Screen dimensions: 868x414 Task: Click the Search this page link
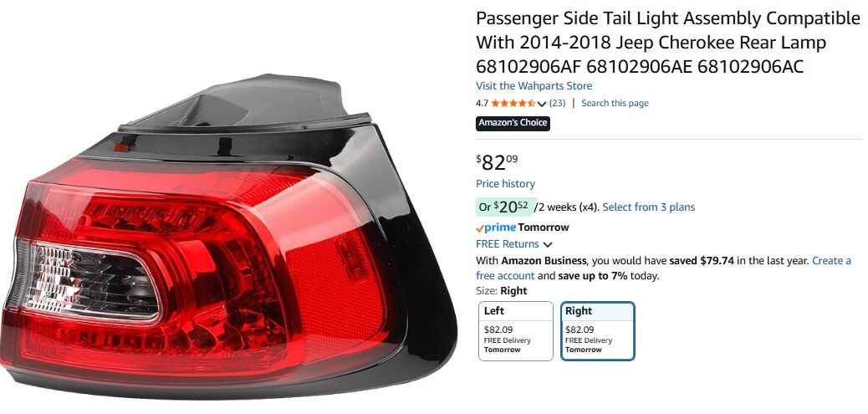click(615, 104)
